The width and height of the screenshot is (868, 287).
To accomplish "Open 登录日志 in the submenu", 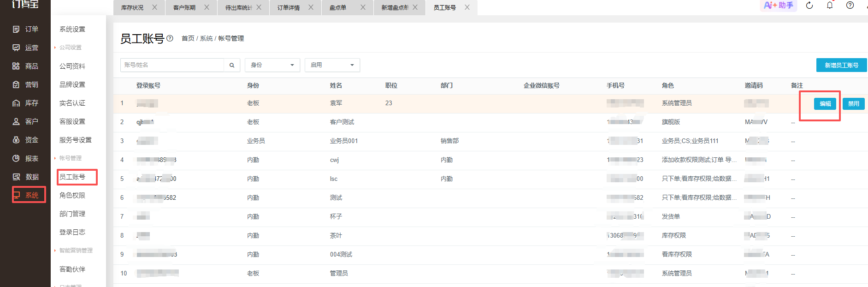I will pos(72,232).
